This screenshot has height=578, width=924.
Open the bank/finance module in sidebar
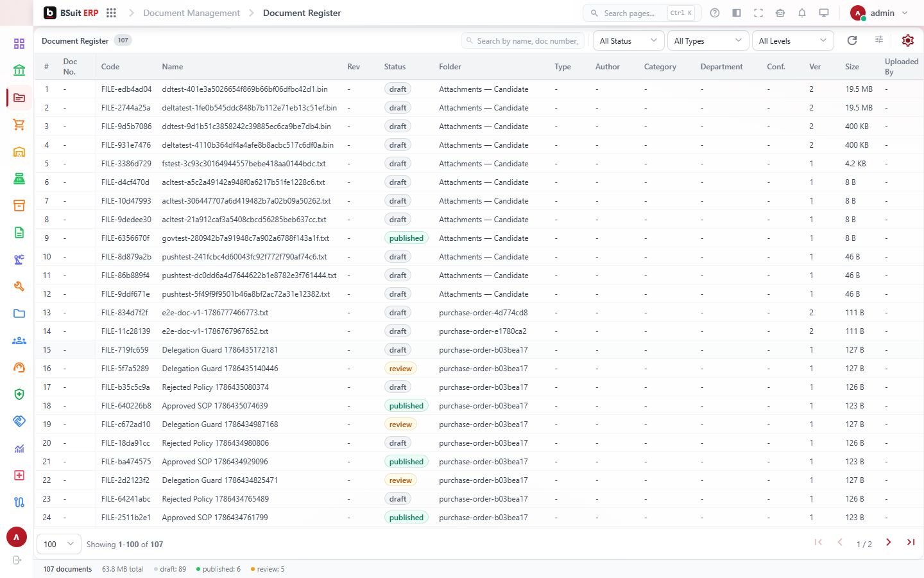(x=19, y=71)
